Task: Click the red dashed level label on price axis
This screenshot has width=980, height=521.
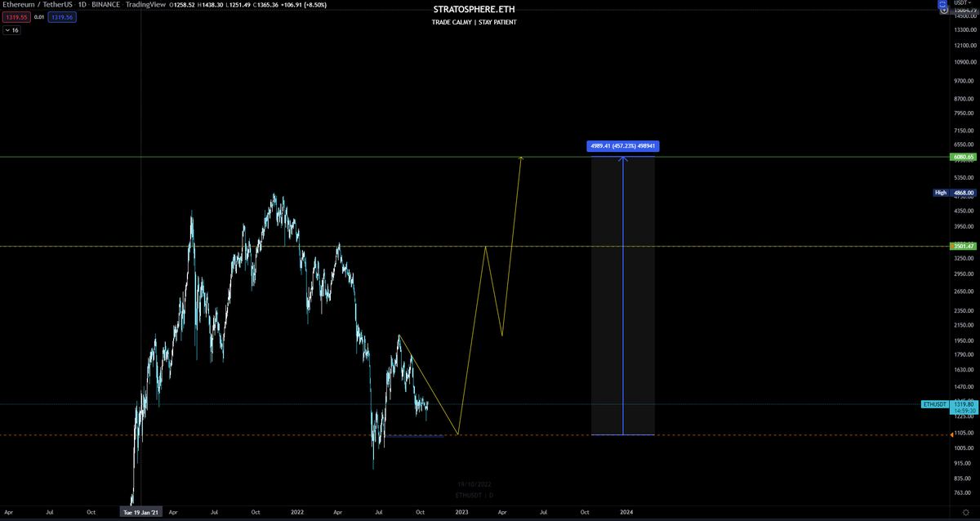Action: tap(962, 434)
